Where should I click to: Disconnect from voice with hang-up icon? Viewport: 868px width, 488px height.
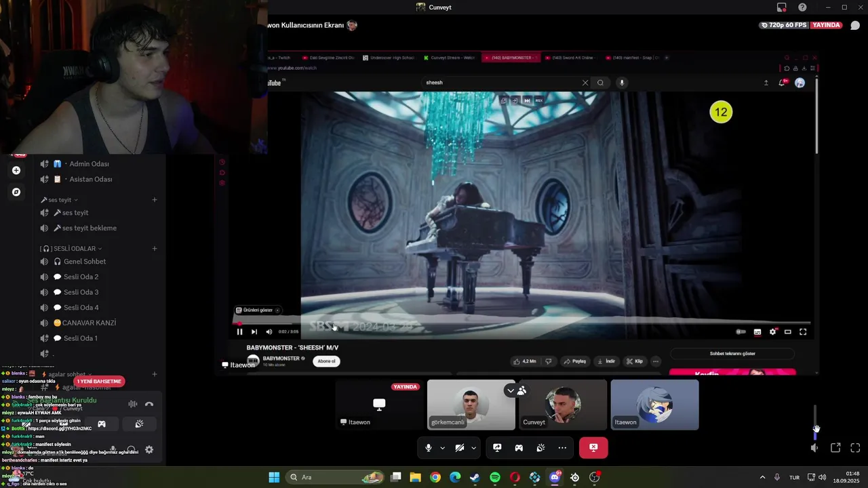tap(149, 404)
